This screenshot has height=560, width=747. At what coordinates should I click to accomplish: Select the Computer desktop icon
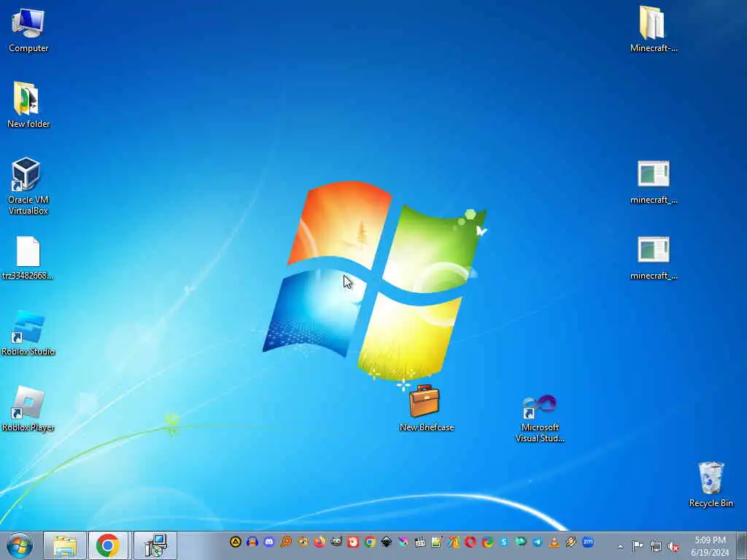click(x=28, y=31)
